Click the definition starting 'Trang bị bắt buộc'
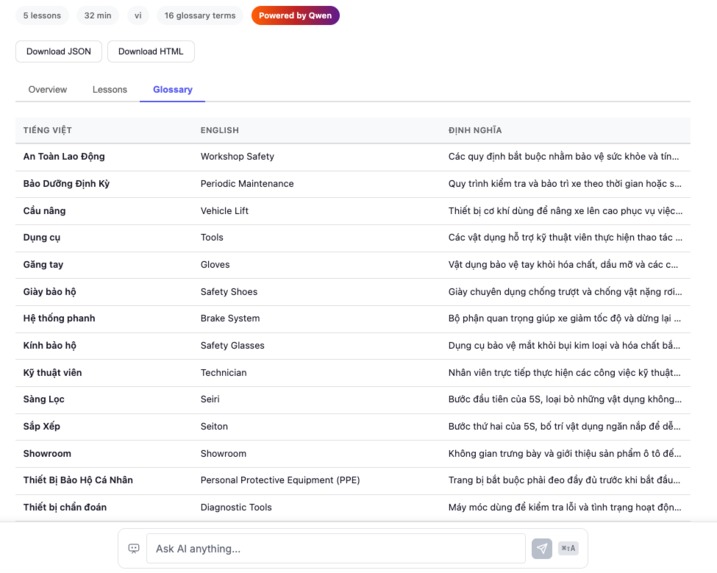The image size is (717, 573). [564, 480]
